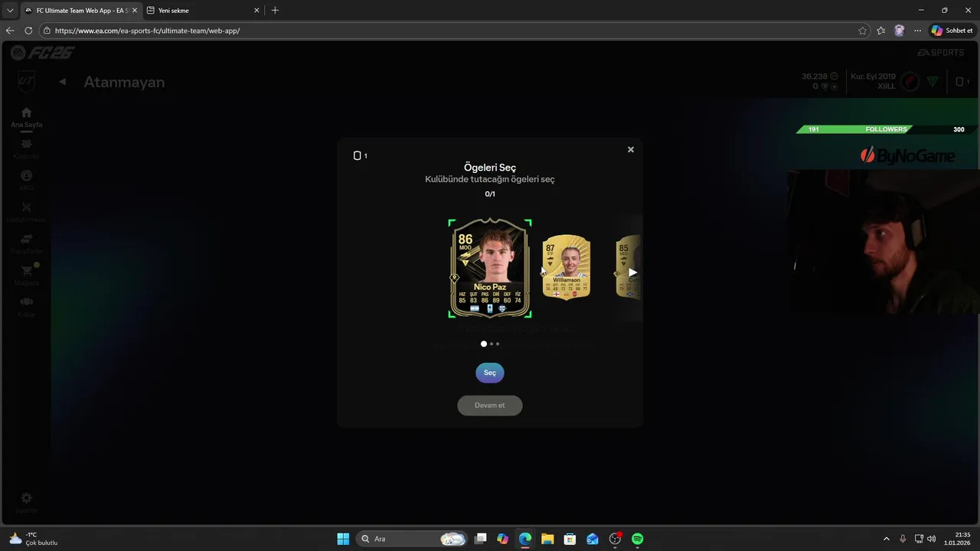Click the greyed Devam et button
980x551 pixels.
490,406
